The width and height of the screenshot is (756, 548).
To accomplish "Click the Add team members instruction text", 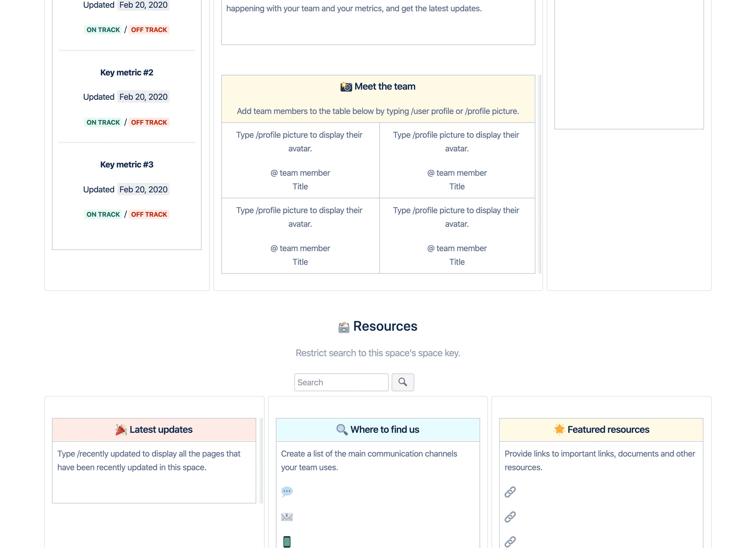I will (x=378, y=111).
